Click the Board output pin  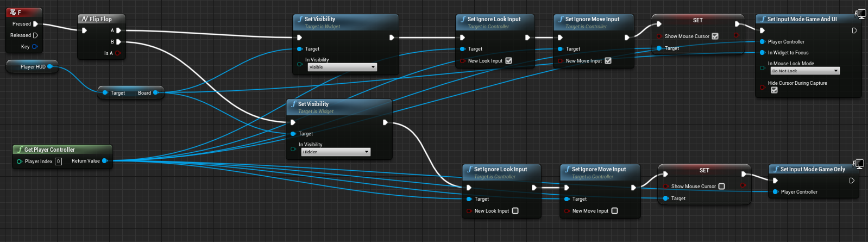tap(156, 93)
